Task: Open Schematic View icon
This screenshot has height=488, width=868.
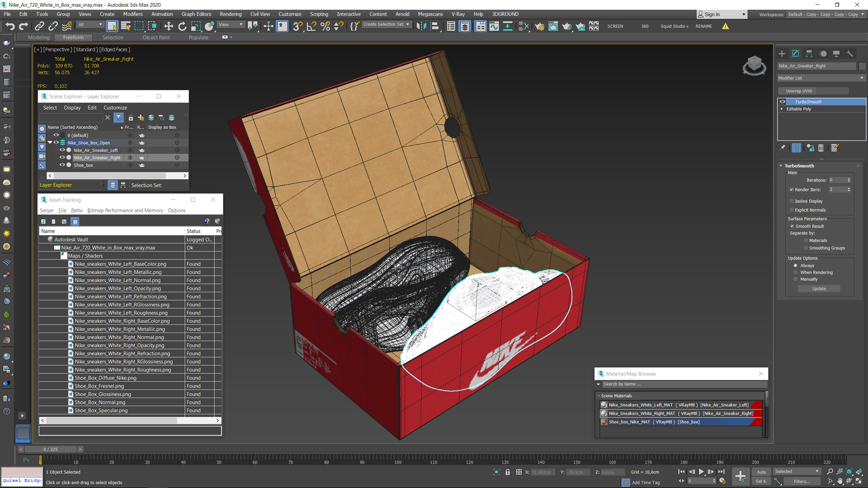Action: coord(508,26)
